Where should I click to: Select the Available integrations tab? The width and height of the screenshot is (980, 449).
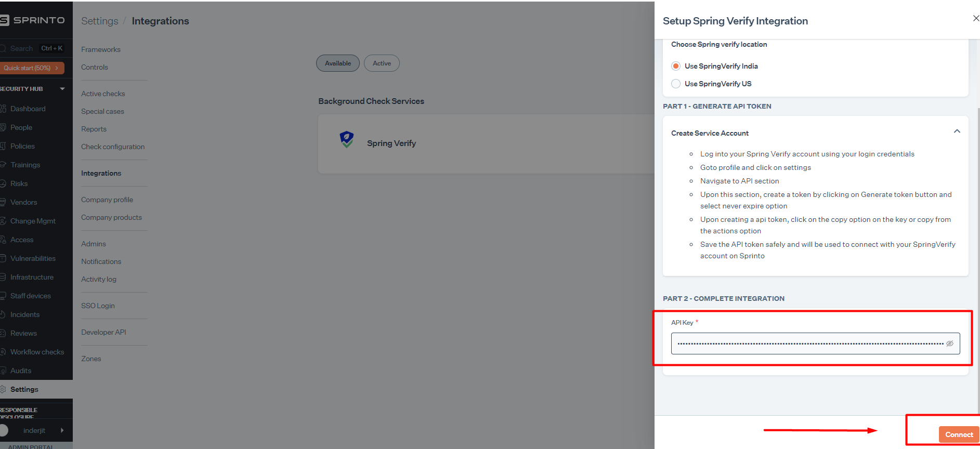338,63
